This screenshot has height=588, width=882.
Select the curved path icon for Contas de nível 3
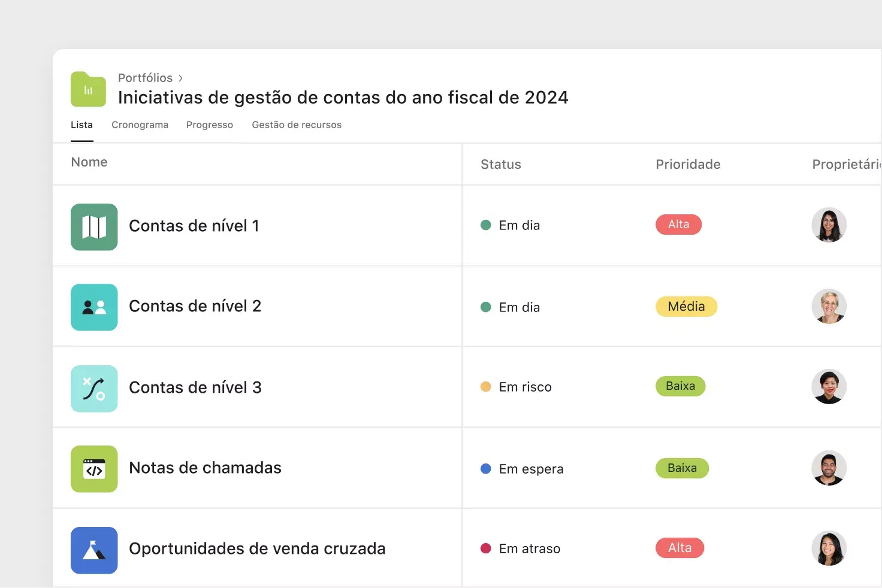click(x=94, y=388)
